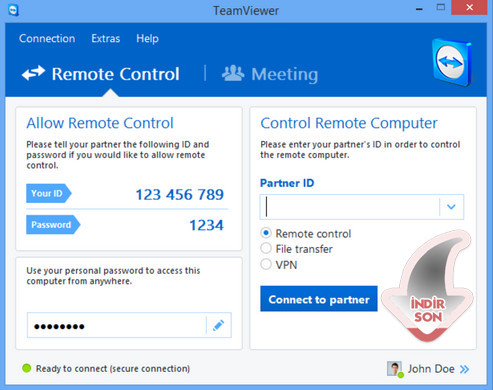Click the green ready status indicator
This screenshot has height=390, width=493.
click(x=26, y=368)
